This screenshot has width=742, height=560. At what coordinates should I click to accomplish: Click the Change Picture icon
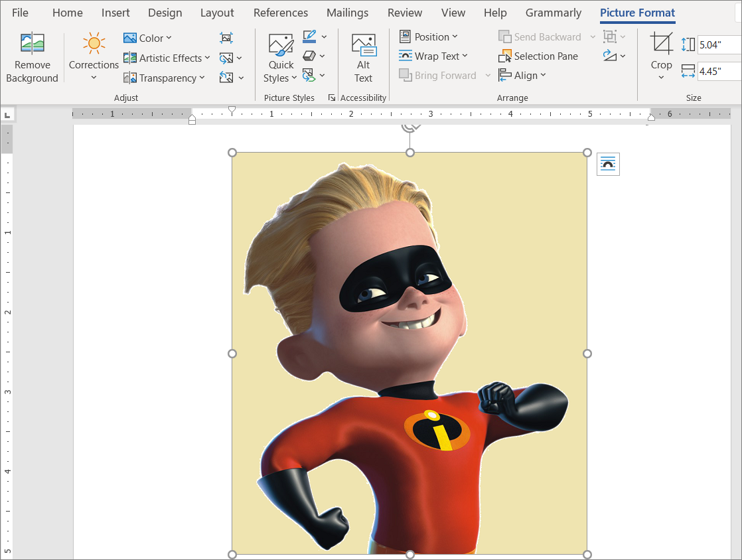click(227, 58)
